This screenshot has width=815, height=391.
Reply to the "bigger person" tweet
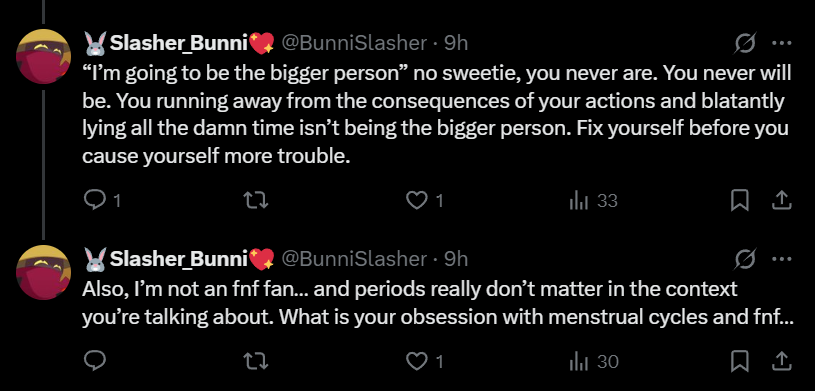click(x=102, y=201)
